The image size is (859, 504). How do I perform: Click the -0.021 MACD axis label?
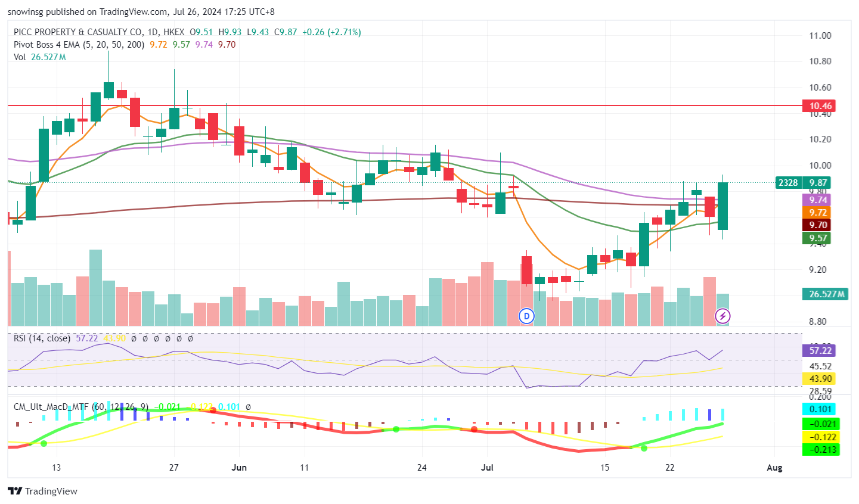coord(821,424)
